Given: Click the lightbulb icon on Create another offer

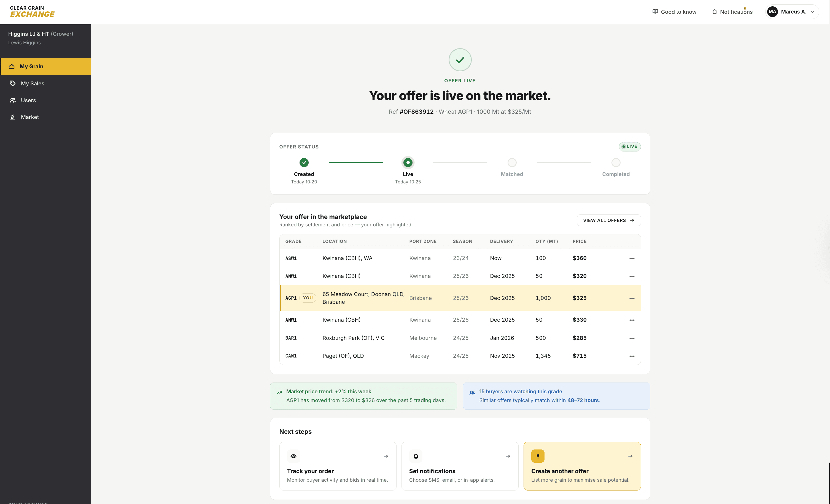Looking at the screenshot, I should (538, 456).
